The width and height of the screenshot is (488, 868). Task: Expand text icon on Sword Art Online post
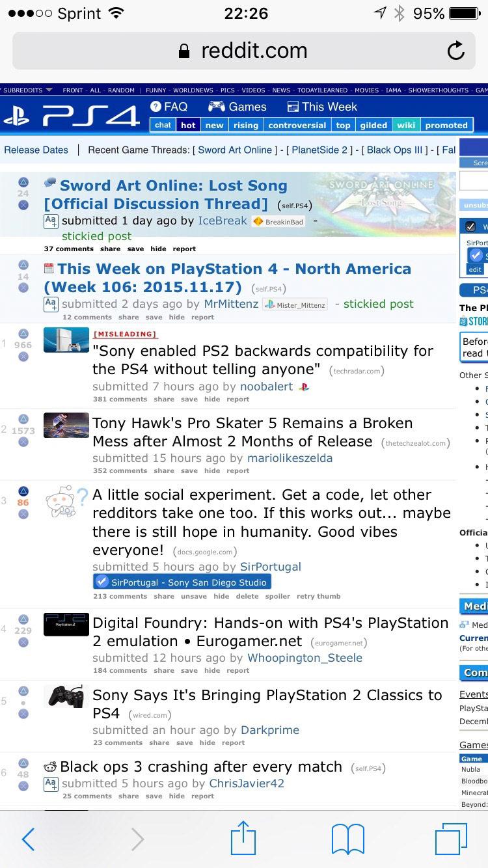(51, 221)
